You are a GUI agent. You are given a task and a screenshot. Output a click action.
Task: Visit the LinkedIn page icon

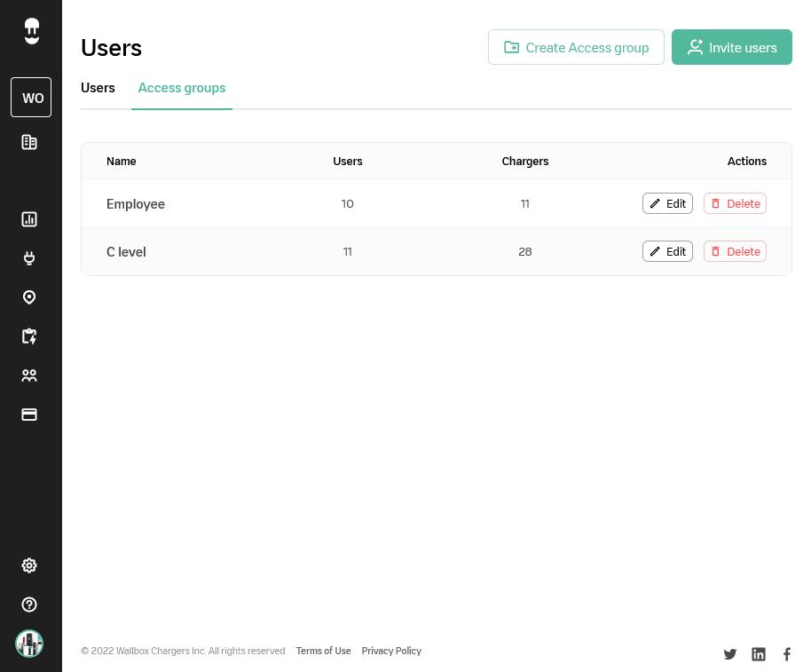[x=759, y=654]
